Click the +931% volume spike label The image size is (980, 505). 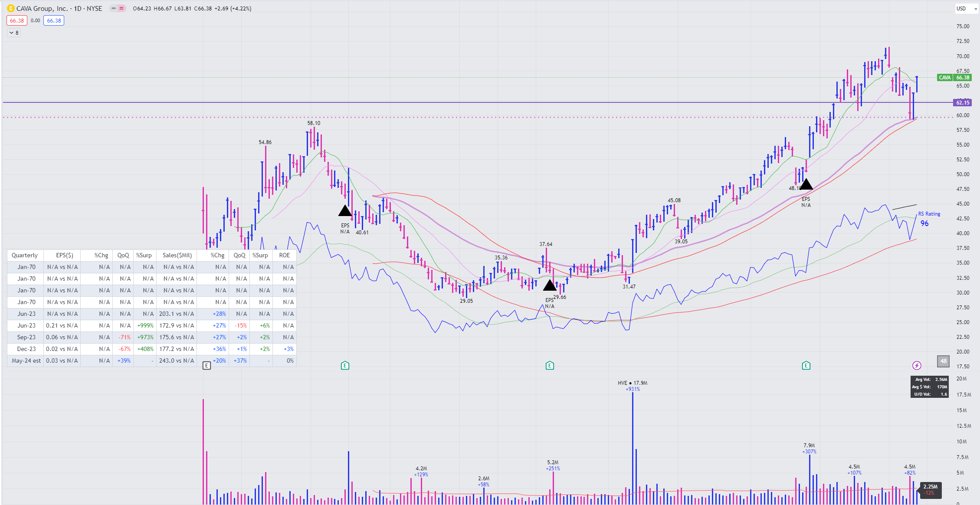pyautogui.click(x=633, y=389)
